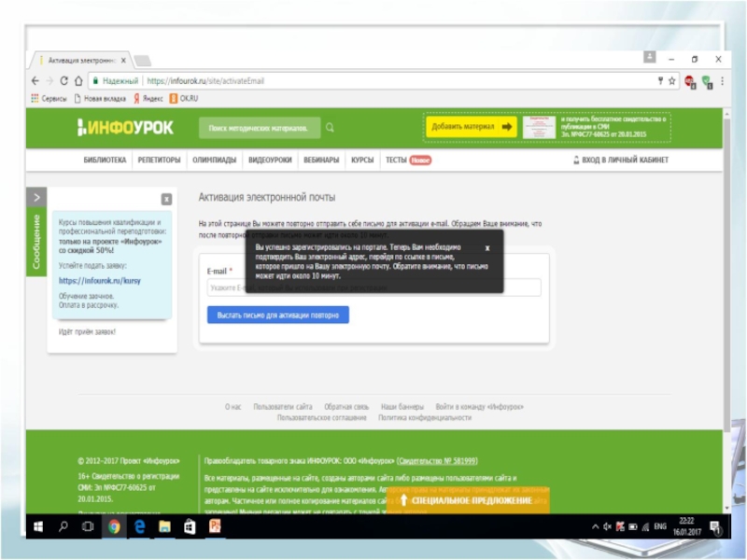Screen dimensions: 747x560
Task: Open the О нас footer link
Action: pos(233,407)
